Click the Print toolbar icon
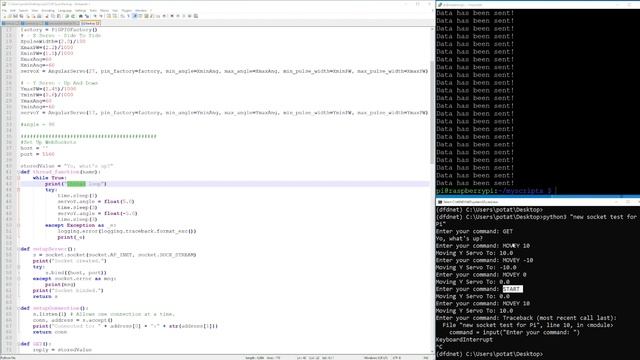This screenshot has width=640, height=360. (39, 16)
